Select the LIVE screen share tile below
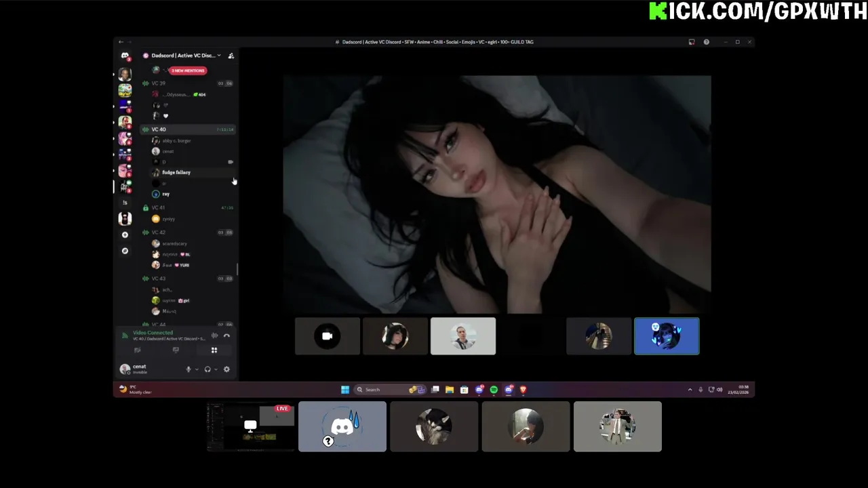 251,426
